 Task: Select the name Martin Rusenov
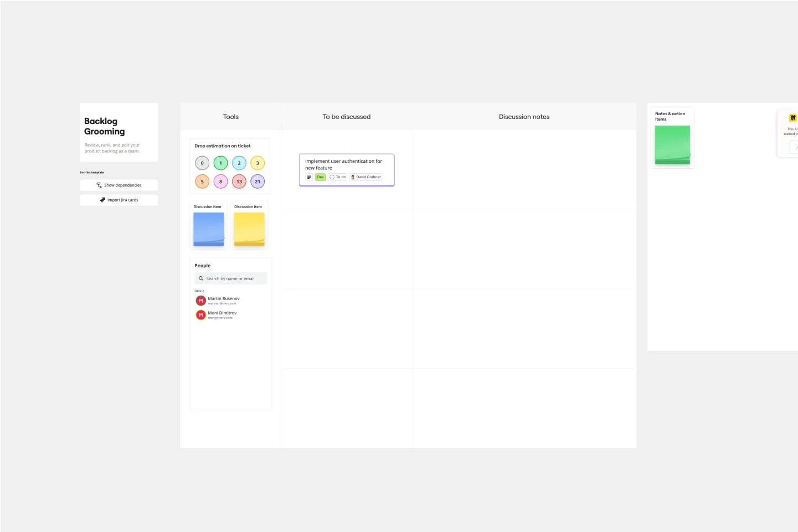coord(224,298)
